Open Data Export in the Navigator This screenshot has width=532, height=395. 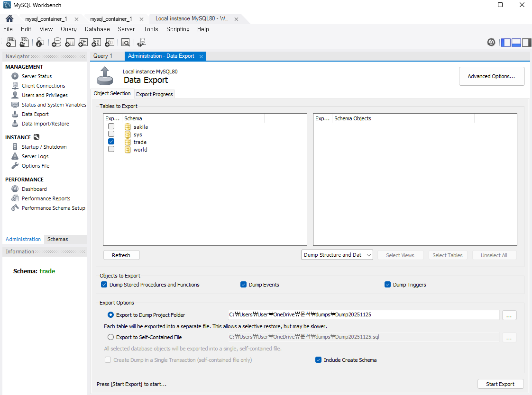(35, 114)
